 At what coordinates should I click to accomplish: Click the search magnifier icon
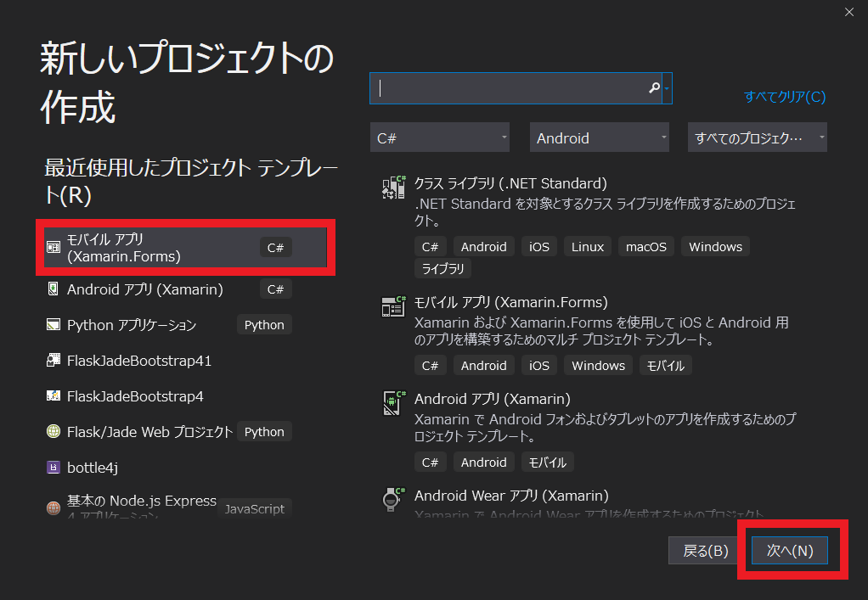click(654, 88)
